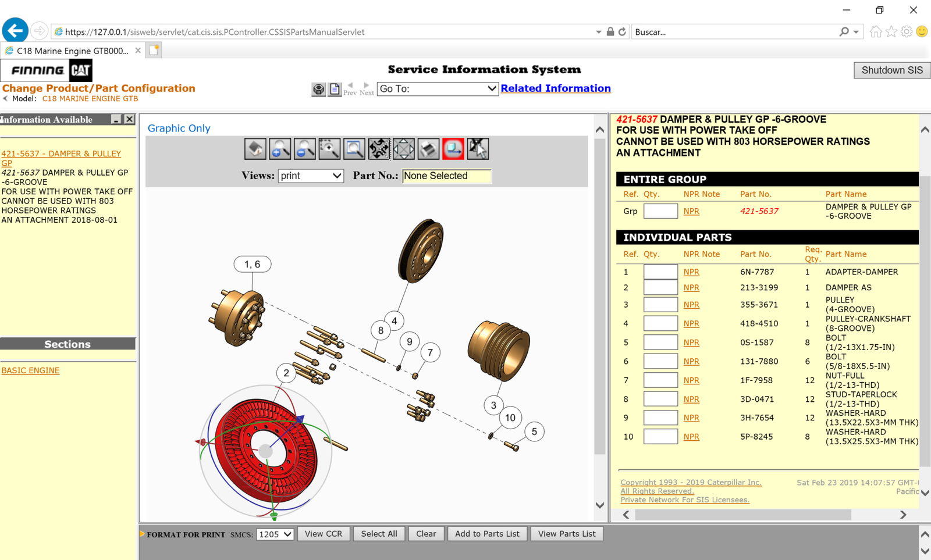Minimize the Information Available panel
931x560 pixels.
point(116,119)
